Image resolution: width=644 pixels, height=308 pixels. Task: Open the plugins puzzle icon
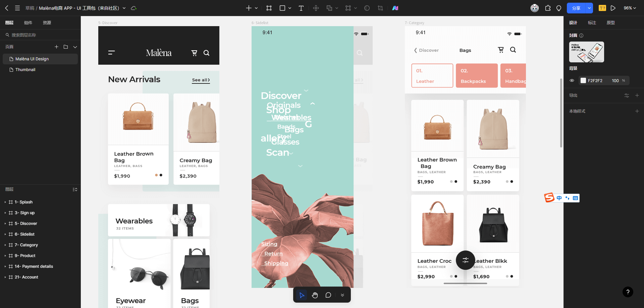(548, 8)
